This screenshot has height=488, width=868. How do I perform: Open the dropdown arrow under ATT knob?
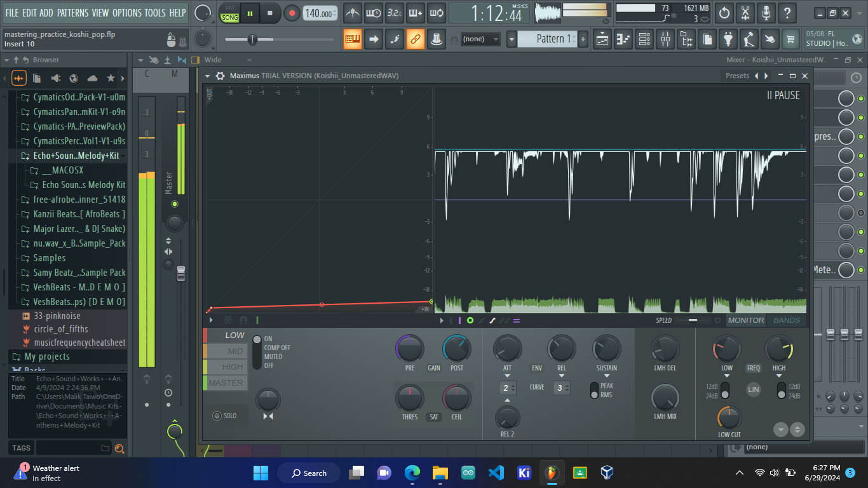(507, 377)
